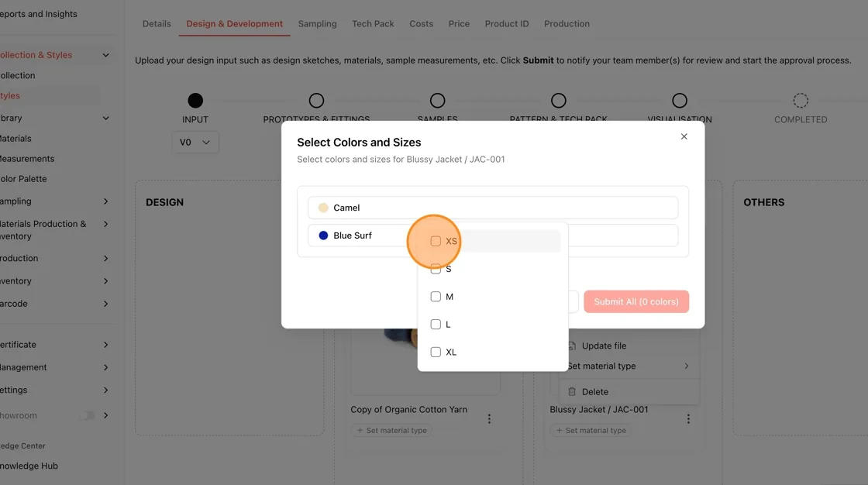
Task: Check the XS size checkbox
Action: 436,241
